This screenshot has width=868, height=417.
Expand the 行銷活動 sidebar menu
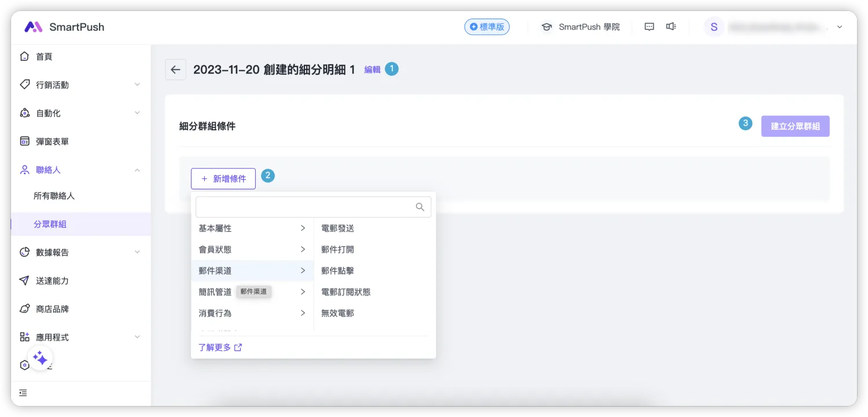click(x=80, y=85)
